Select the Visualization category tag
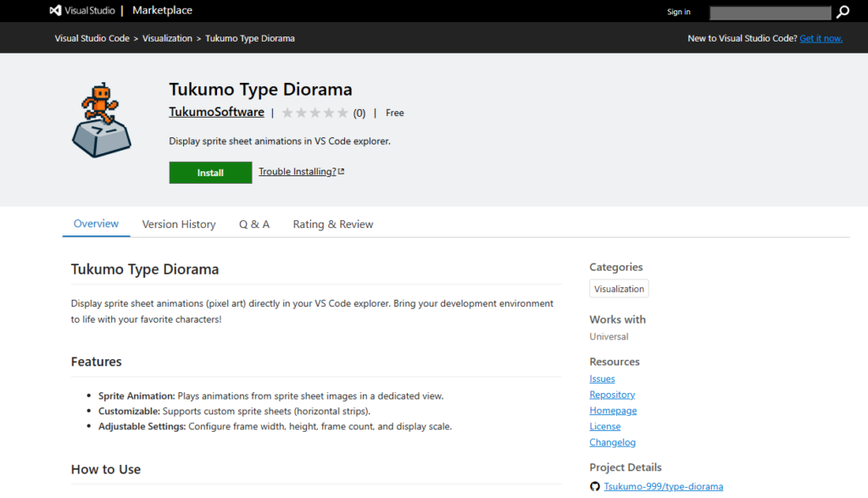The height and width of the screenshot is (498, 868). click(x=619, y=289)
